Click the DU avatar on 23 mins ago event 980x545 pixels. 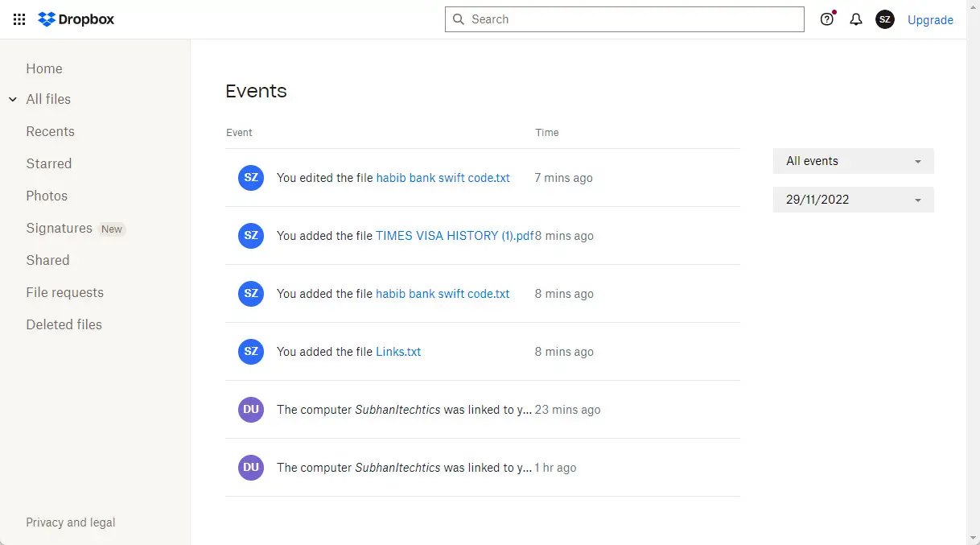coord(251,410)
